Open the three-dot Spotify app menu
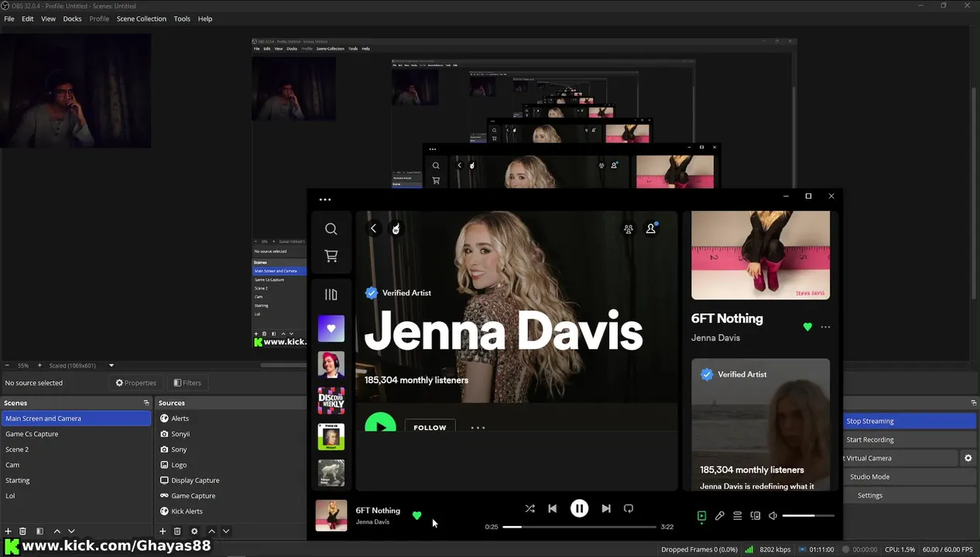 click(325, 200)
